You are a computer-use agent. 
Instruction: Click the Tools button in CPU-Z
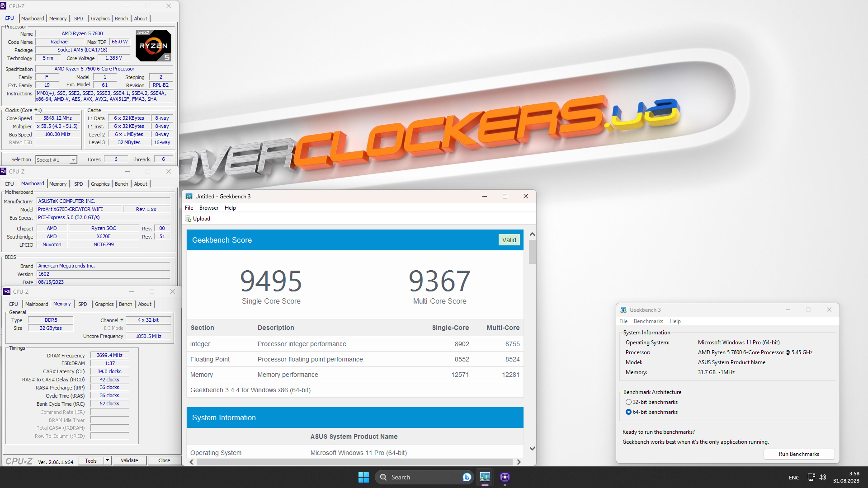(91, 460)
